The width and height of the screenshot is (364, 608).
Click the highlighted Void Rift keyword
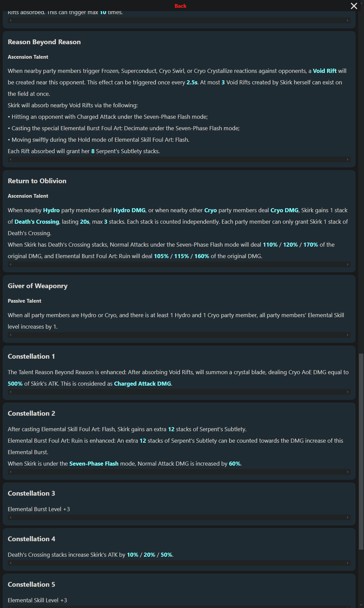click(325, 71)
